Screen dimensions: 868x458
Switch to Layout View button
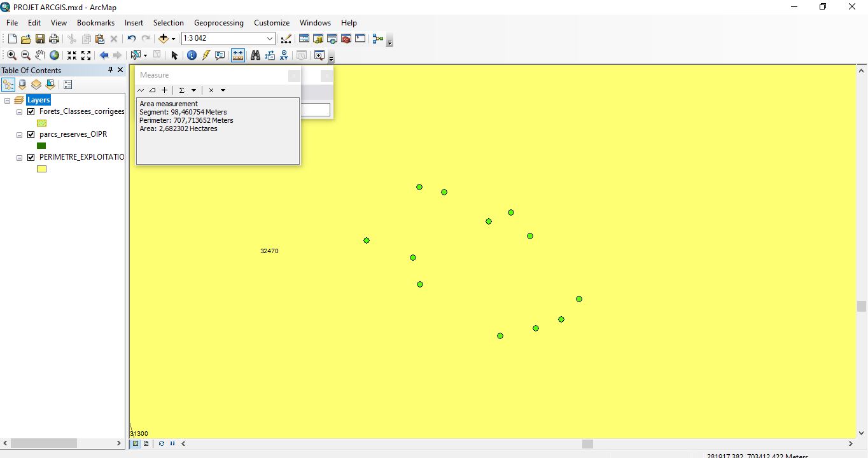pos(146,443)
